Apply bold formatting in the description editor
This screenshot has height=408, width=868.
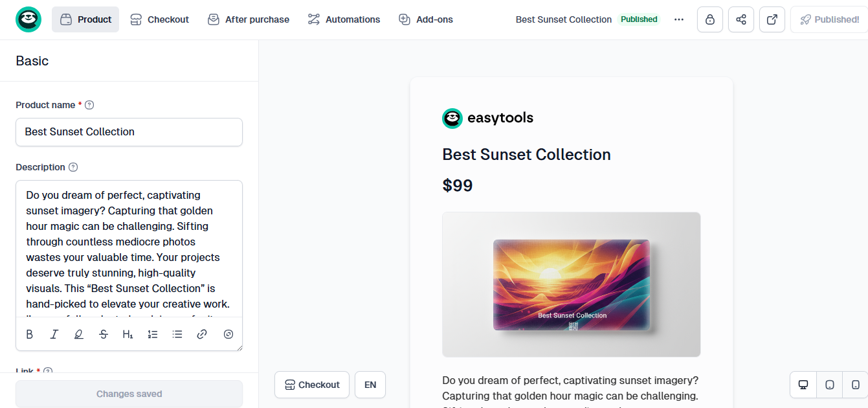29,334
